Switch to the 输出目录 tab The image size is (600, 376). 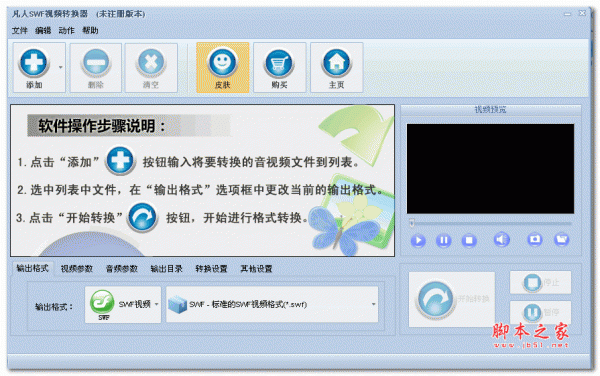(166, 269)
